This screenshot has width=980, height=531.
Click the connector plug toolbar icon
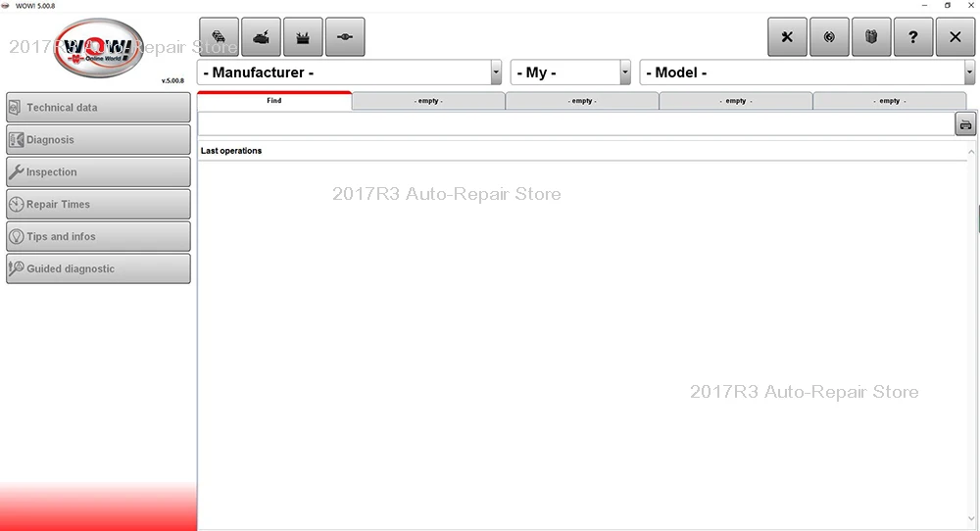[345, 37]
